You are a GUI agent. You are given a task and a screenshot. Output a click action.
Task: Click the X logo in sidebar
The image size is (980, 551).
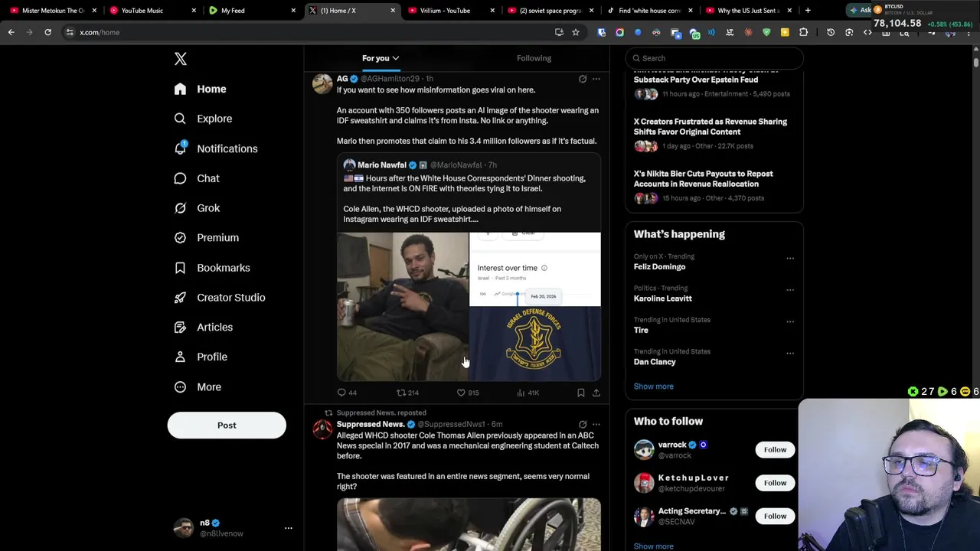180,59
